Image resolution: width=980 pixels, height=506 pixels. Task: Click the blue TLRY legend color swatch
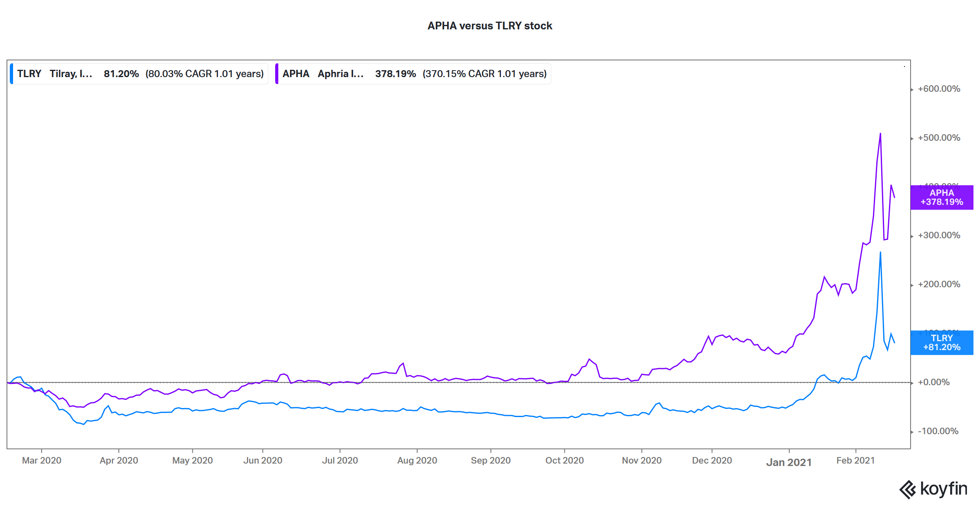[x=11, y=74]
